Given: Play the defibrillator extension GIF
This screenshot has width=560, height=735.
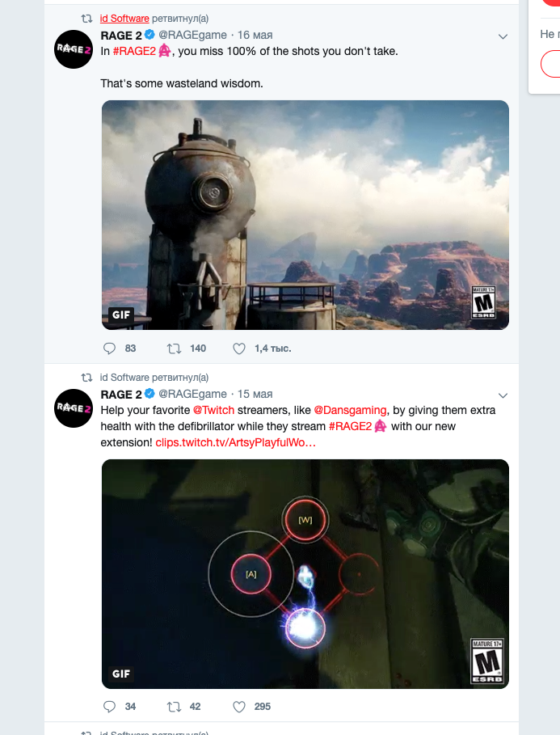Looking at the screenshot, I should click(x=305, y=573).
